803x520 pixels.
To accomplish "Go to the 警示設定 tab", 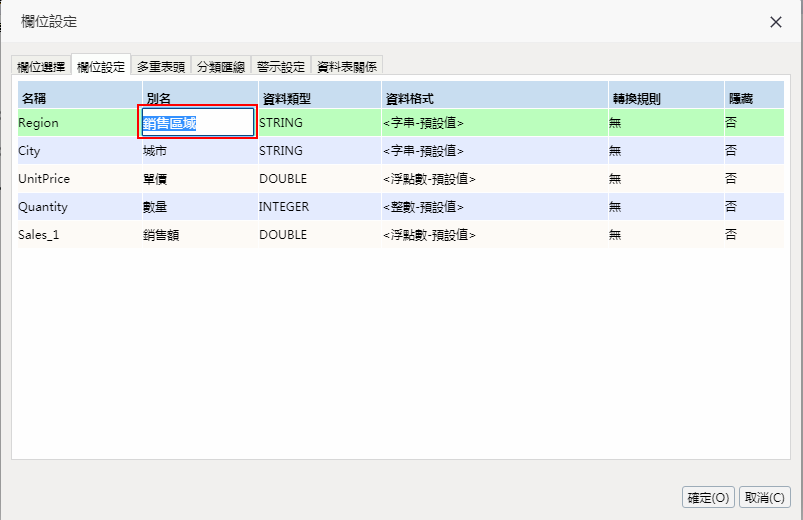I will click(x=280, y=67).
